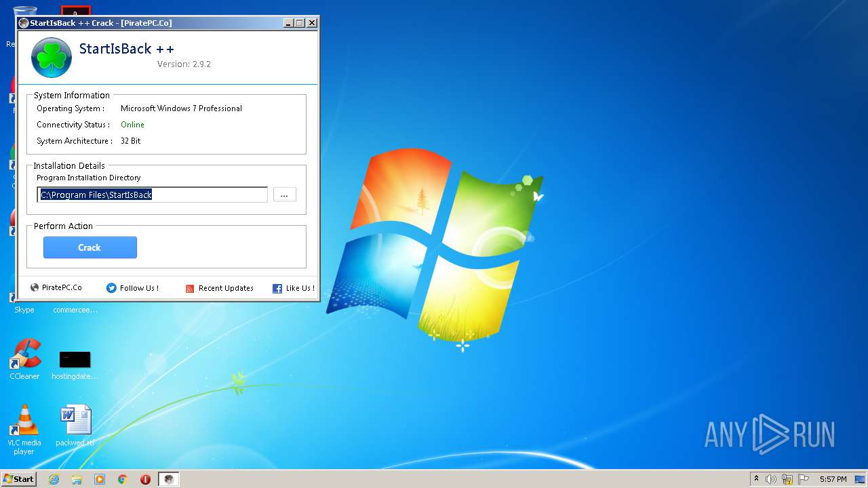Click the 'StartIsBack ++' heading text
Screen dimensions: 868x488
pos(127,49)
